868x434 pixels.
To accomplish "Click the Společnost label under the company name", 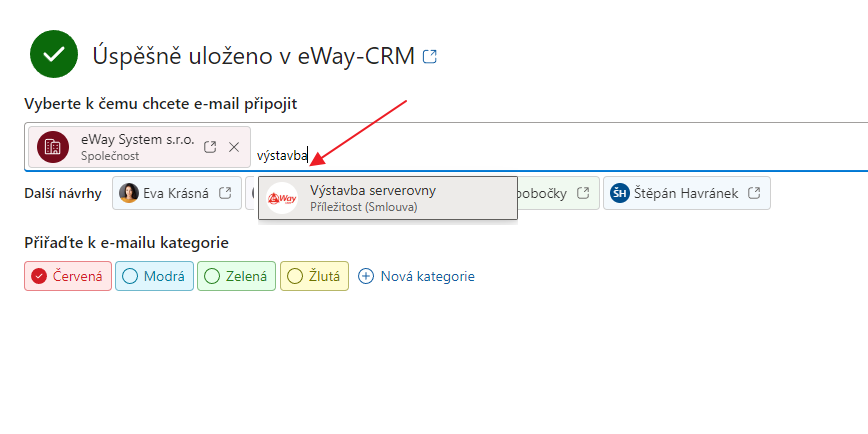I will [110, 156].
